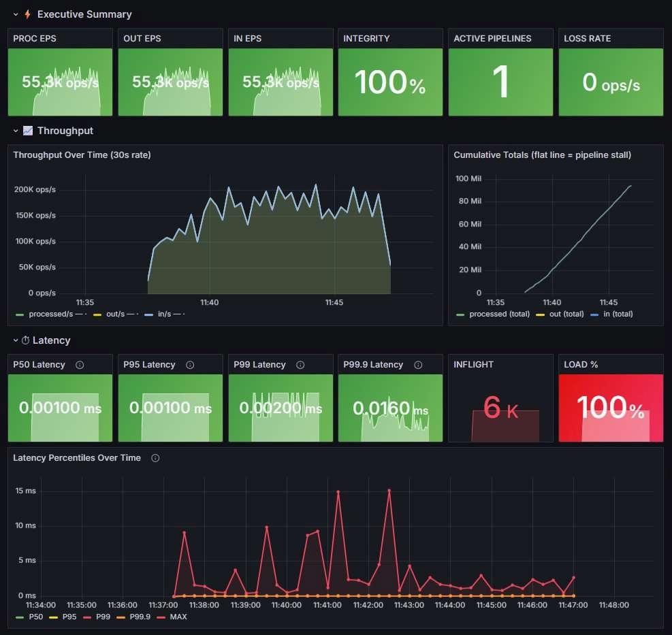Collapse the Throughput row chevron
The image size is (672, 635).
click(16, 131)
